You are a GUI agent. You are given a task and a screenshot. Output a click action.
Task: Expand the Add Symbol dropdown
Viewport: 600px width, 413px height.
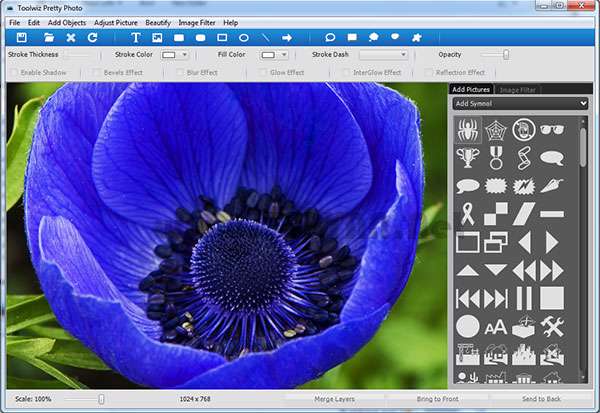coord(520,103)
